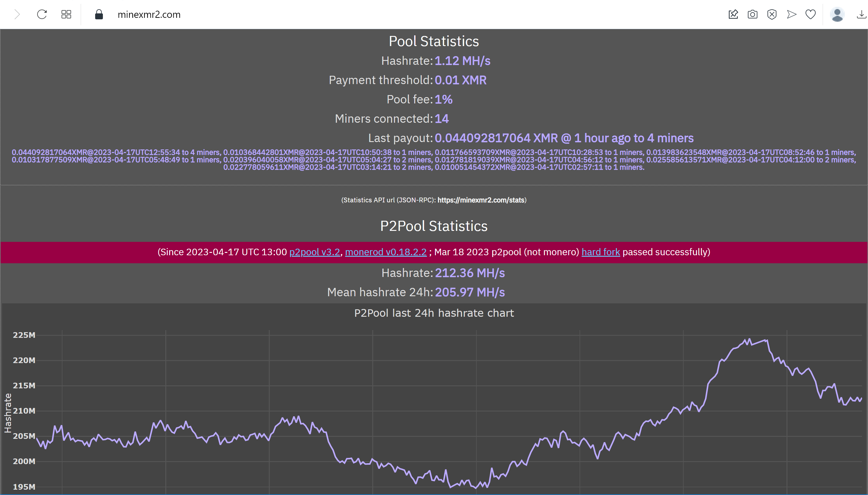
Task: Open the edit page snapshot icon
Action: [733, 14]
